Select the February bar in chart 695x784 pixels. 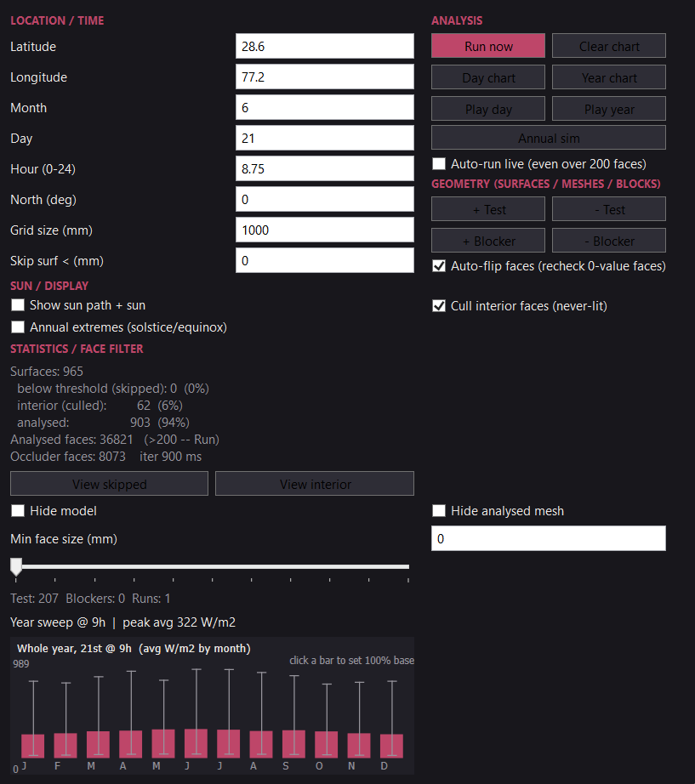66,745
